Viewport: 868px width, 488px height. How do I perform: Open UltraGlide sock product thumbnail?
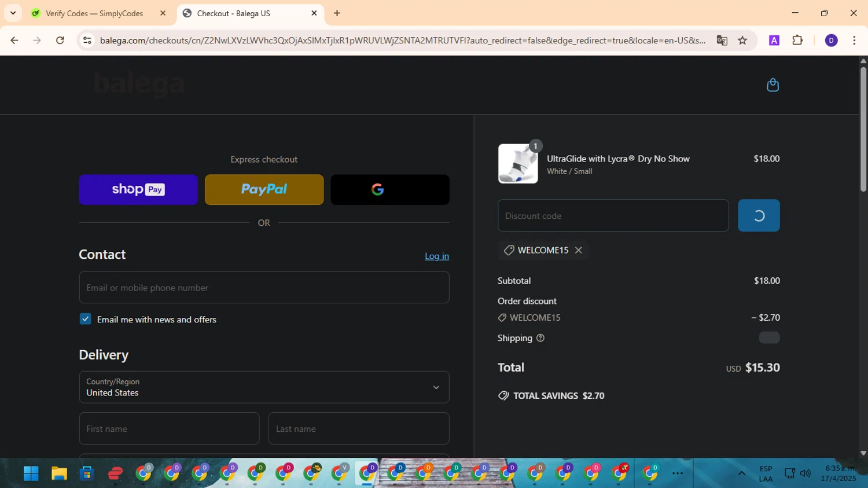coord(518,163)
